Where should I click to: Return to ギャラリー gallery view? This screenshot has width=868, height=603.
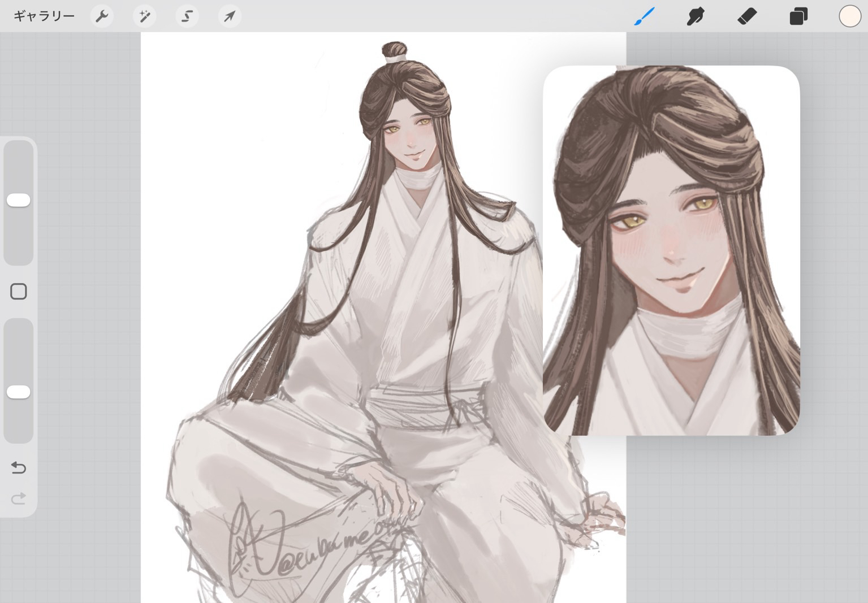point(44,16)
